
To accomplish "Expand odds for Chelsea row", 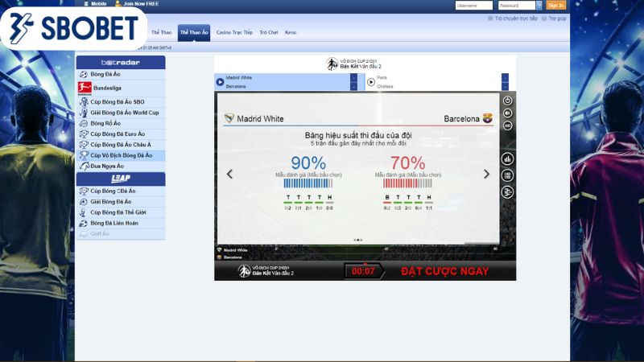I will 506,87.
